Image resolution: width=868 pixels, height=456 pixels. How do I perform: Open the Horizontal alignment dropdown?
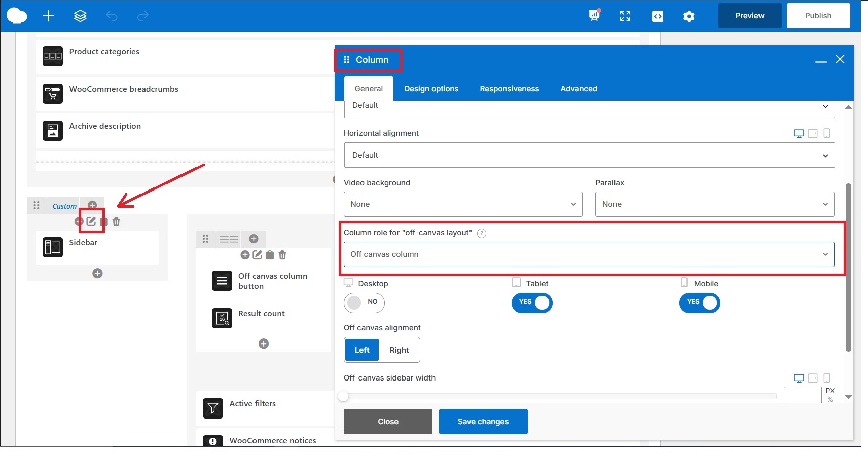589,155
